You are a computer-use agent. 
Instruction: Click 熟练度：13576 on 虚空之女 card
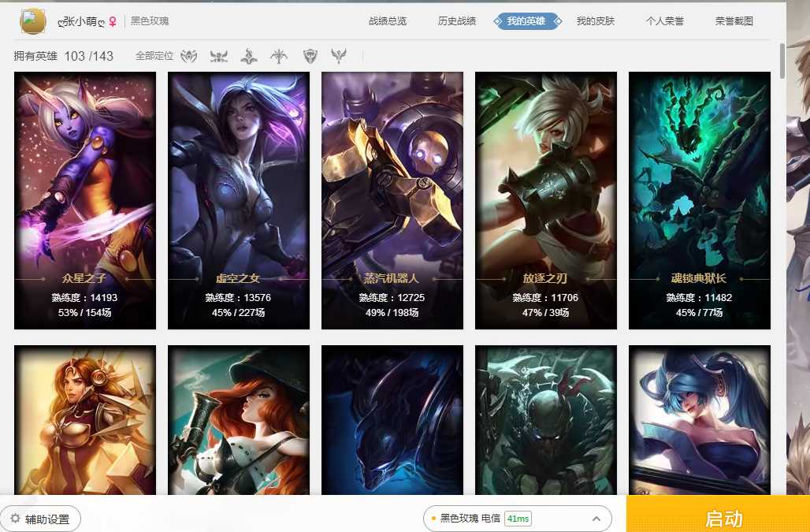238,297
